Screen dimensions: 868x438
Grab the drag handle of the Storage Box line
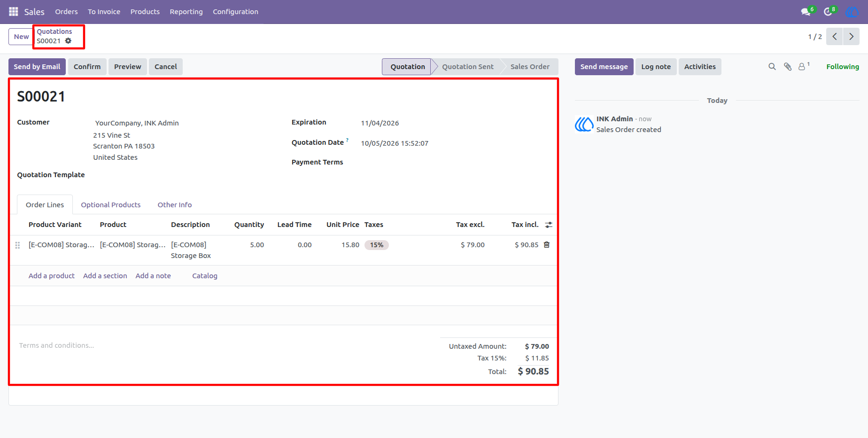click(x=17, y=245)
